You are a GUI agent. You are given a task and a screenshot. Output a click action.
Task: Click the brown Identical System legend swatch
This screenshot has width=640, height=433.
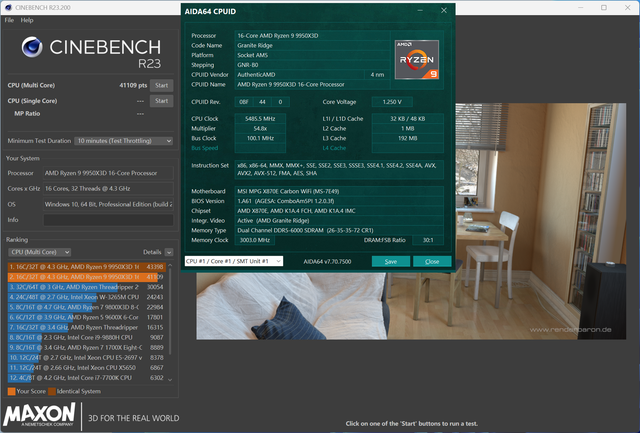tap(52, 391)
